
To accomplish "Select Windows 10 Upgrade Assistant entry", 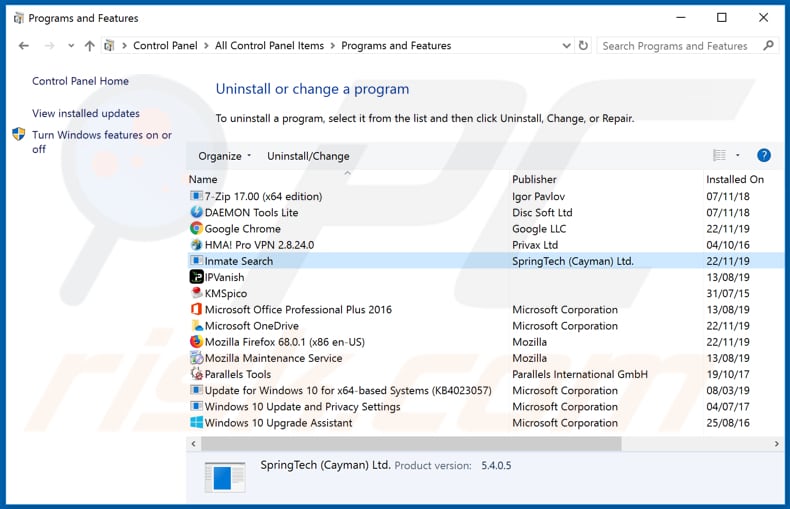I will click(x=485, y=422).
